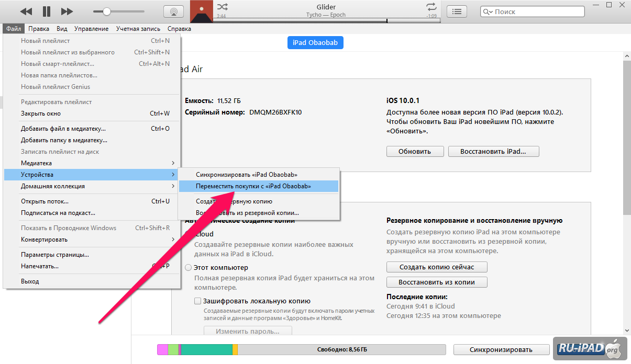Click Создать копию сейчас button
The height and width of the screenshot is (364, 631).
pos(437,267)
